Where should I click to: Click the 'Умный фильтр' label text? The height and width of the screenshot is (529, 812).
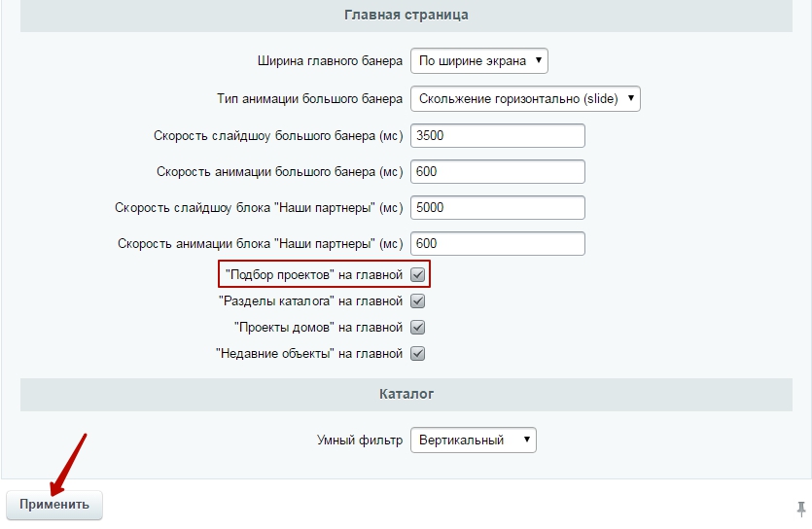click(x=359, y=441)
